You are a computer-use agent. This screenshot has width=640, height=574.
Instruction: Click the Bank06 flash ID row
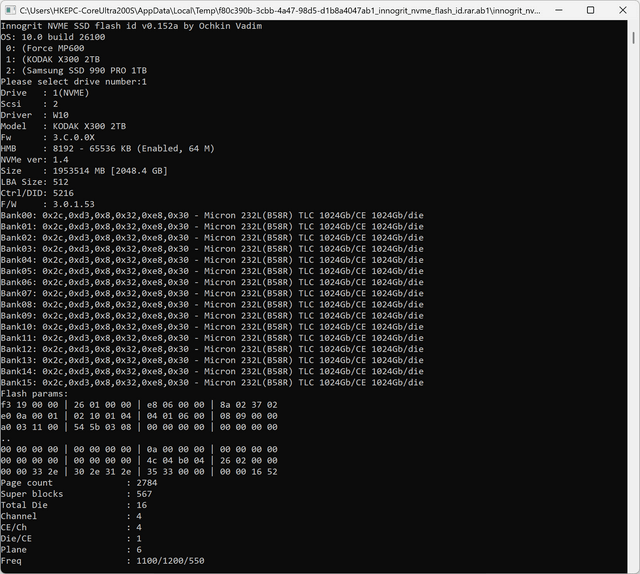click(212, 282)
